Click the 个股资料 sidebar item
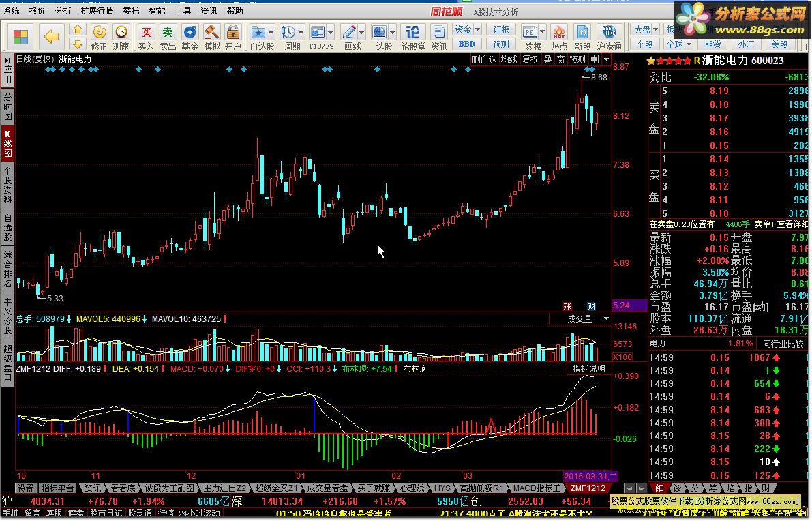The width and height of the screenshot is (812, 521). [x=7, y=184]
